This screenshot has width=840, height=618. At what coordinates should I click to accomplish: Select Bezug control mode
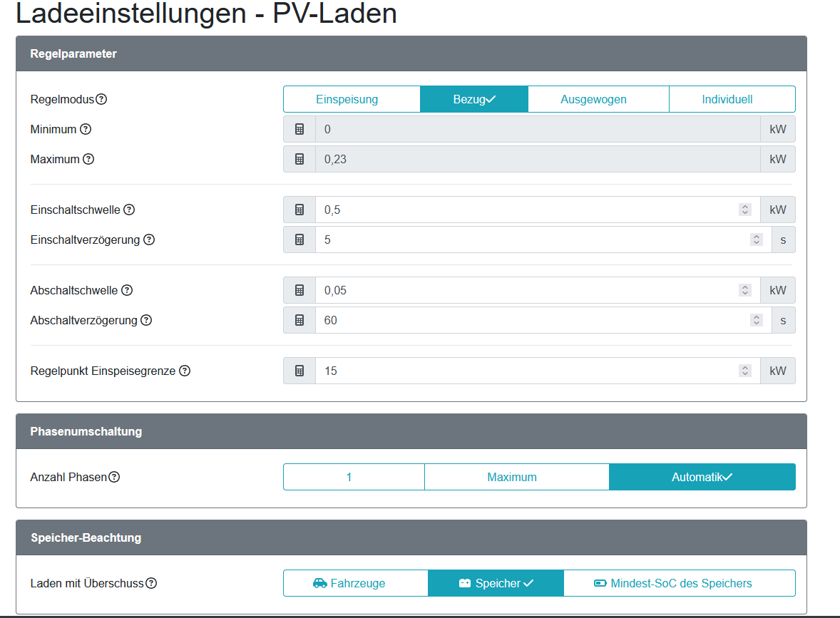pos(474,99)
